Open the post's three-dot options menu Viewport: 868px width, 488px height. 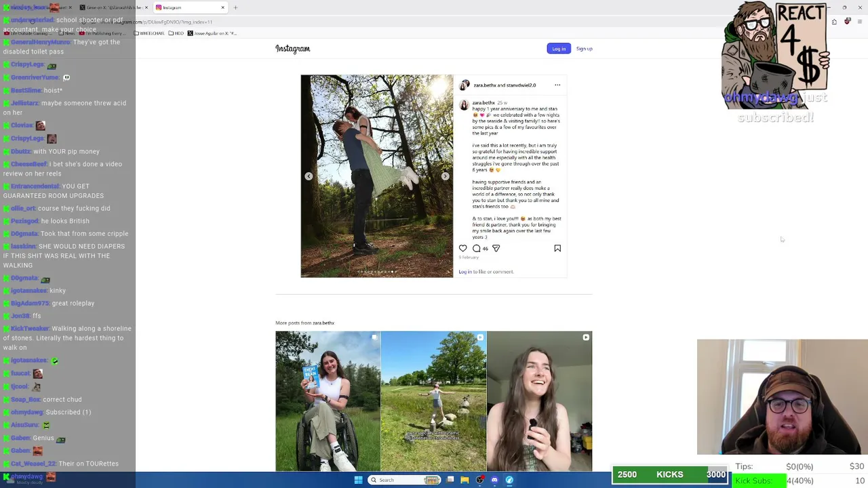pos(557,85)
